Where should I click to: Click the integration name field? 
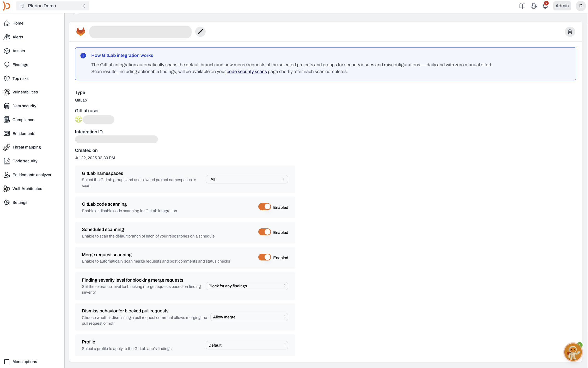point(140,32)
